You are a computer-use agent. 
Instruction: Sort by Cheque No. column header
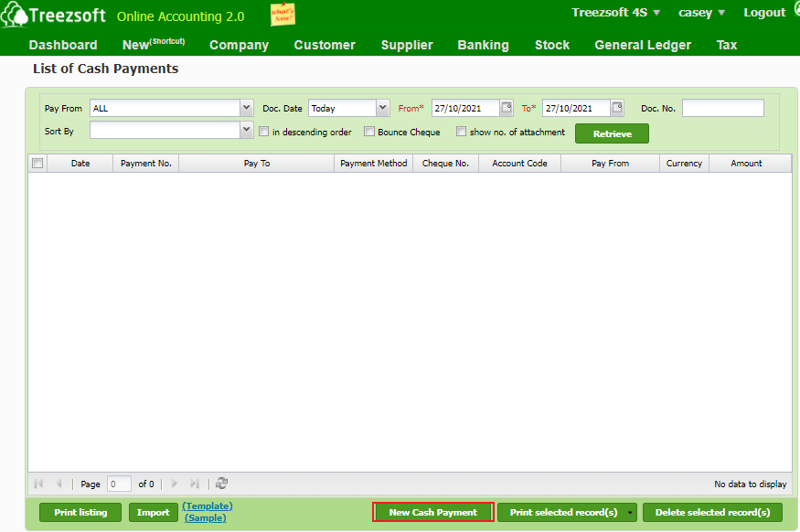click(x=445, y=164)
